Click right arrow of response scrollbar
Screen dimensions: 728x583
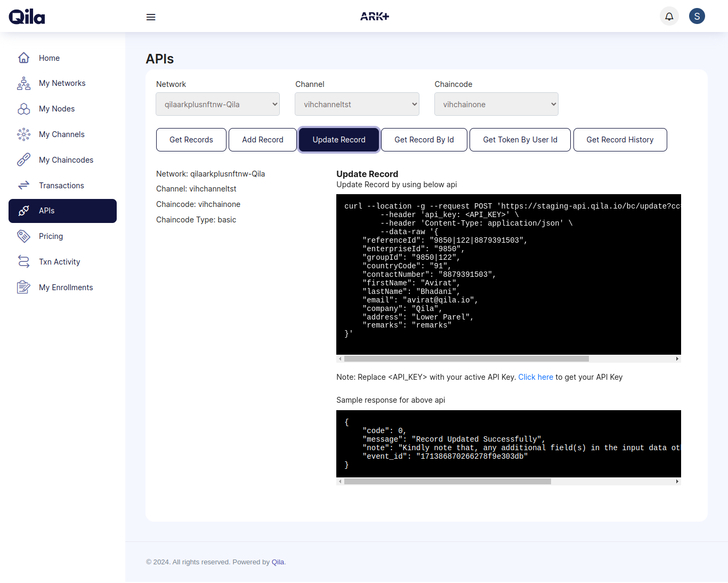pos(677,482)
